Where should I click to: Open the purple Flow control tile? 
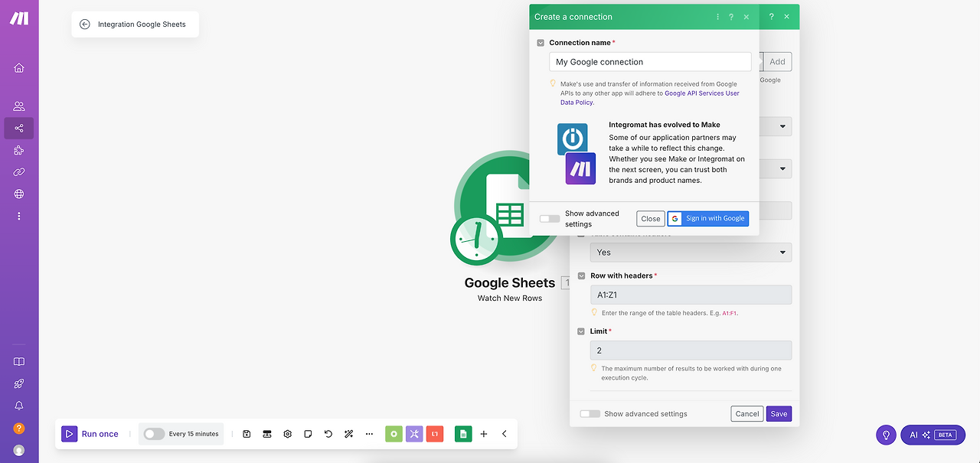pos(414,434)
